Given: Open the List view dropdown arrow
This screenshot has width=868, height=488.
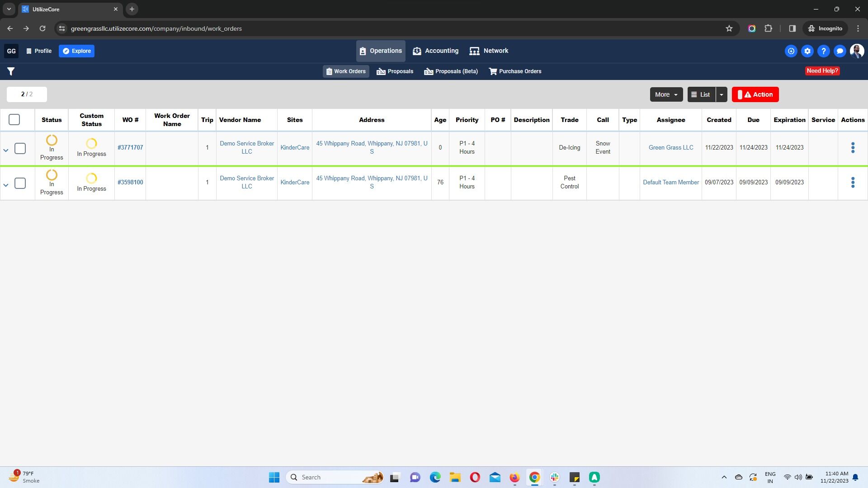Looking at the screenshot, I should coord(722,94).
